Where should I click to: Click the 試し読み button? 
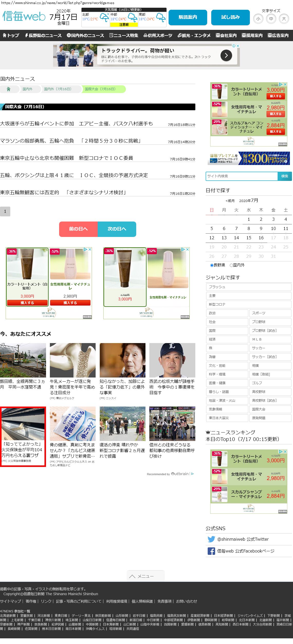(x=231, y=17)
